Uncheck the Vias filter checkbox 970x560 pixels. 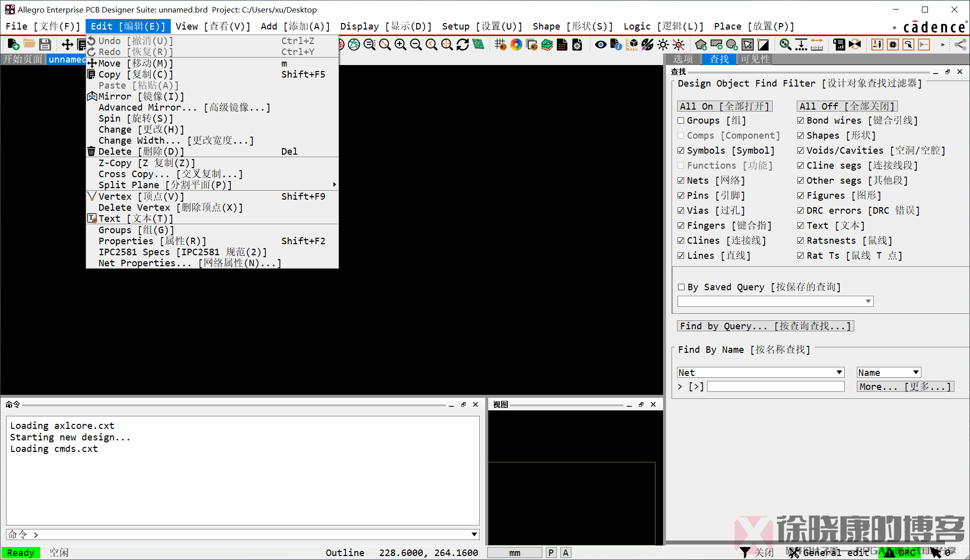[x=681, y=211]
